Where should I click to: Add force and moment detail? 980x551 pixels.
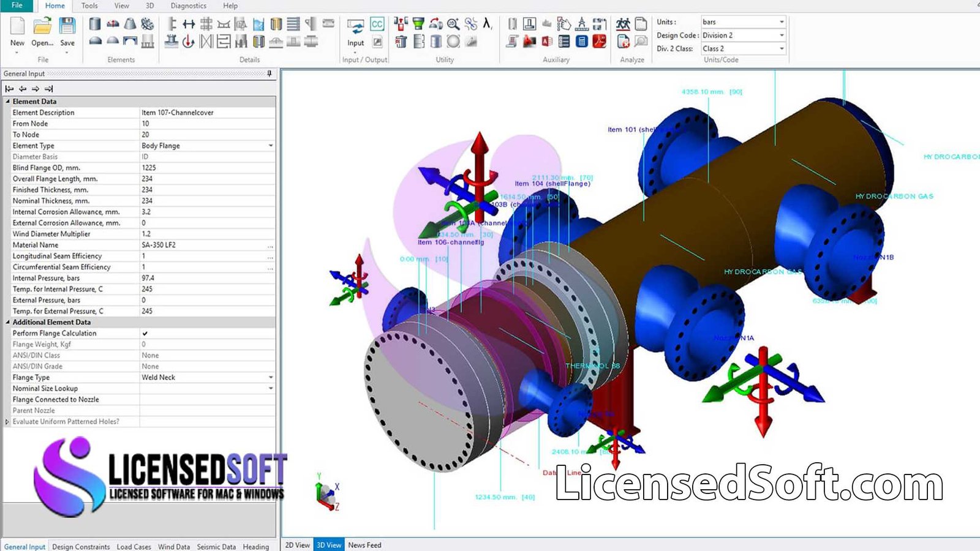pyautogui.click(x=189, y=42)
